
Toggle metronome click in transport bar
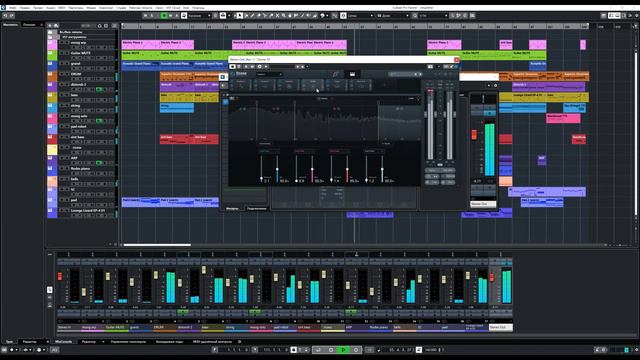419,350
